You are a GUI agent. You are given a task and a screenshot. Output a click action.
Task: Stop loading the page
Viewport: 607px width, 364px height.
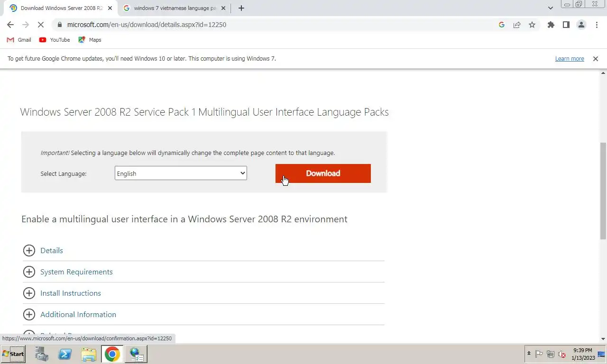coord(41,25)
